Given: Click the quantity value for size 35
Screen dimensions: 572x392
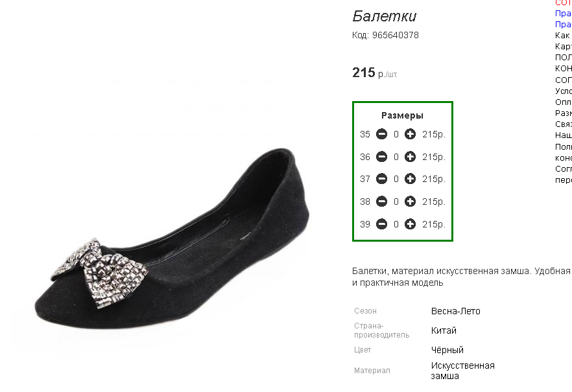Looking at the screenshot, I should coord(396,134).
